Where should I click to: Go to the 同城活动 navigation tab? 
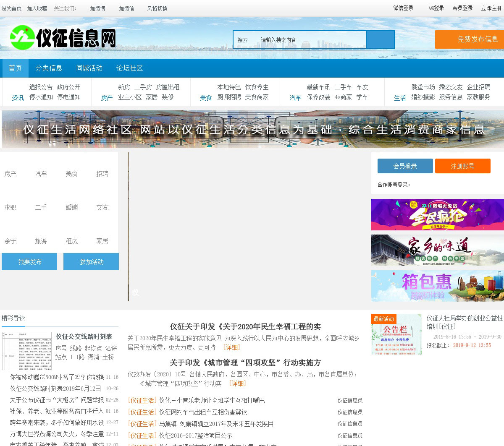tap(89, 68)
